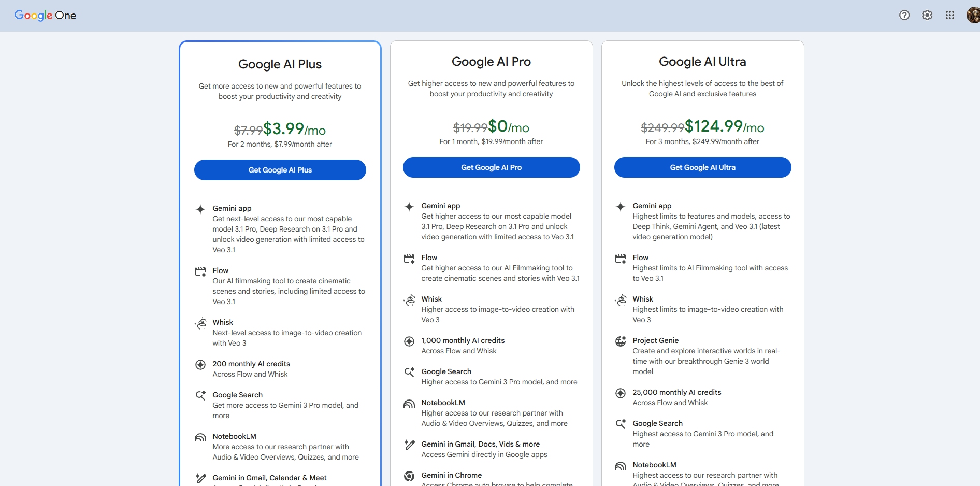Click the 25,000 monthly AI credits label

676,392
